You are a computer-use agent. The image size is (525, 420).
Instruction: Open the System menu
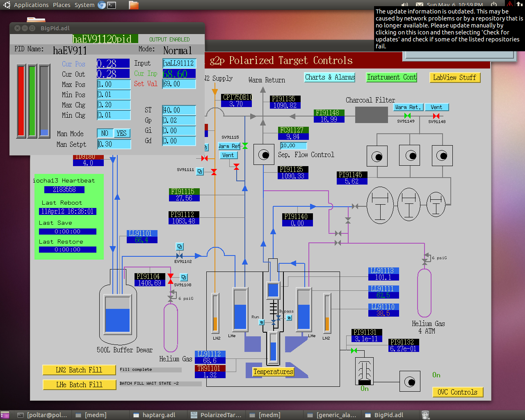coord(84,5)
